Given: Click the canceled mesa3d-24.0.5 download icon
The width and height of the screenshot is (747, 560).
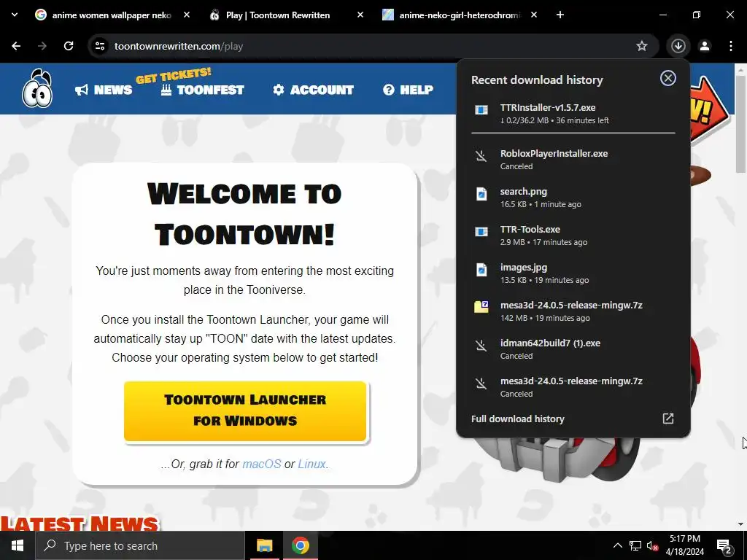Looking at the screenshot, I should 481,384.
